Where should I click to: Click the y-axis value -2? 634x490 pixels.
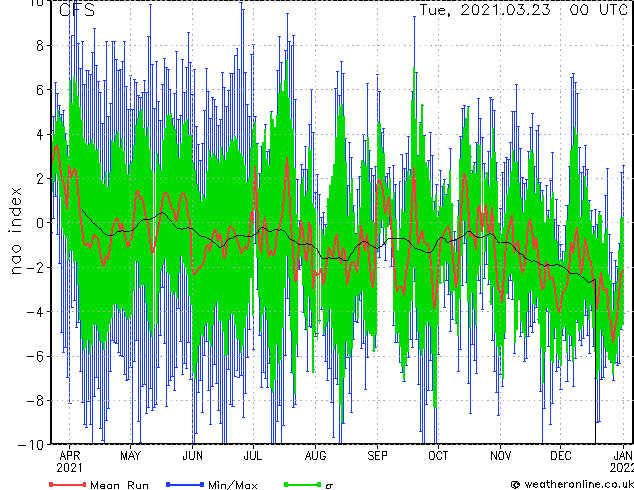pyautogui.click(x=35, y=267)
